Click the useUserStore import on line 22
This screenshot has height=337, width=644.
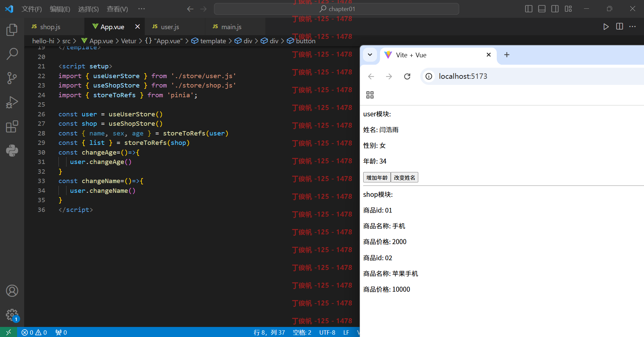coord(116,76)
